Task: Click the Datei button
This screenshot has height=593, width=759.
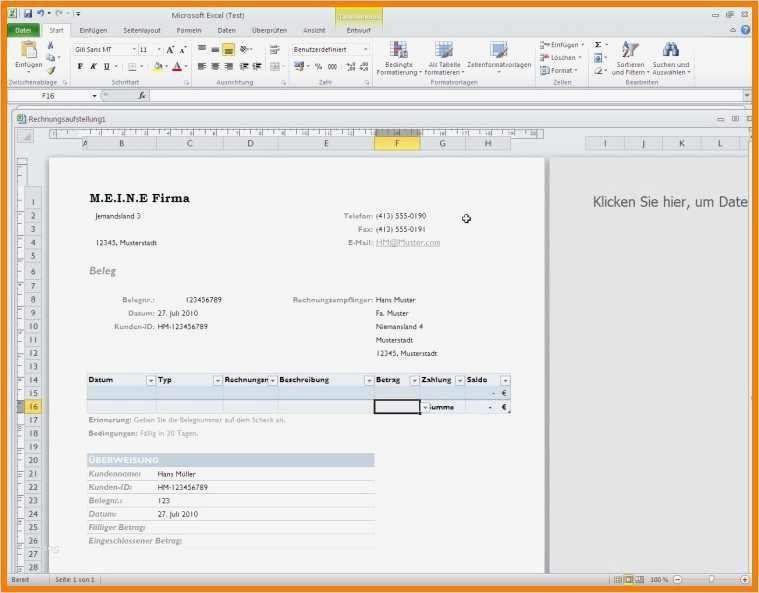Action: (23, 30)
